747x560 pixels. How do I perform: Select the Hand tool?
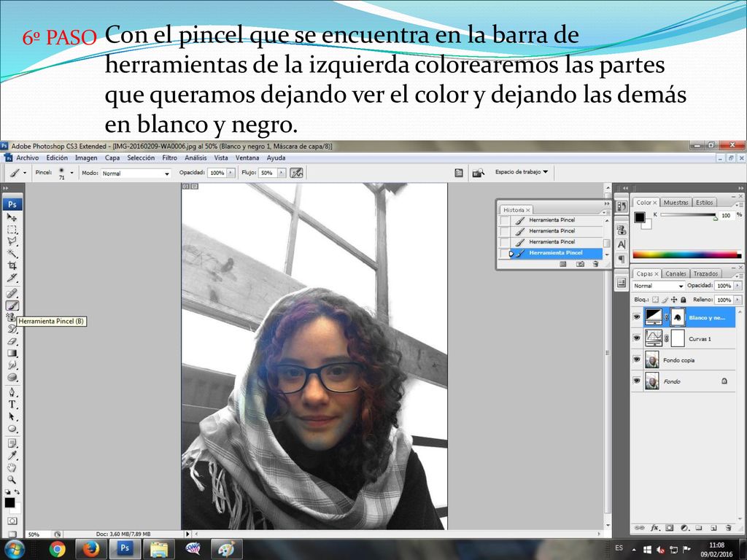(12, 468)
